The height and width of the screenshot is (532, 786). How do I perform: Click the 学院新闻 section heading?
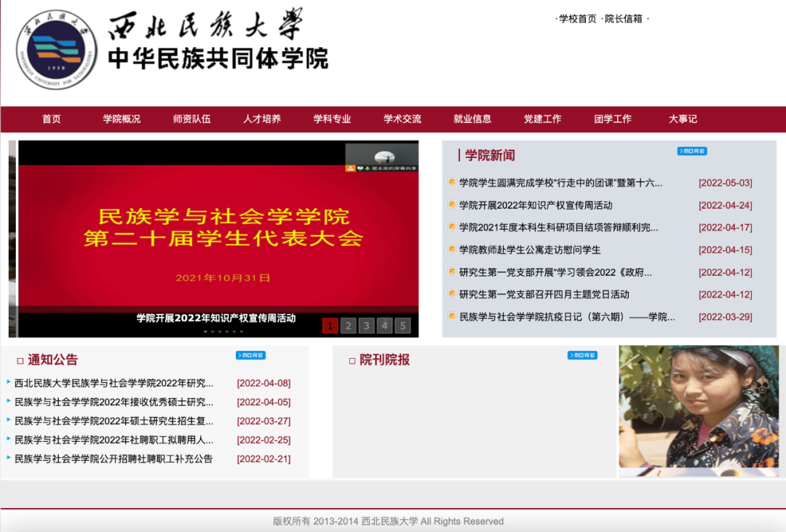point(490,156)
